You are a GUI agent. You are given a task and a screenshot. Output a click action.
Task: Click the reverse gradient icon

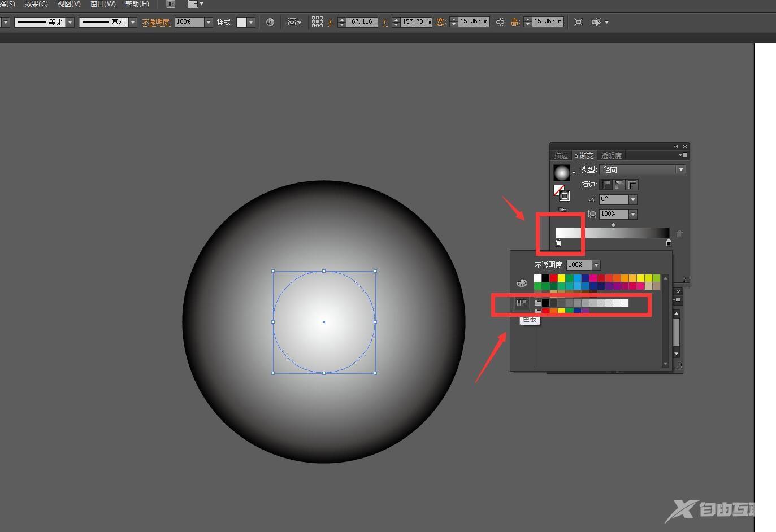coord(562,210)
